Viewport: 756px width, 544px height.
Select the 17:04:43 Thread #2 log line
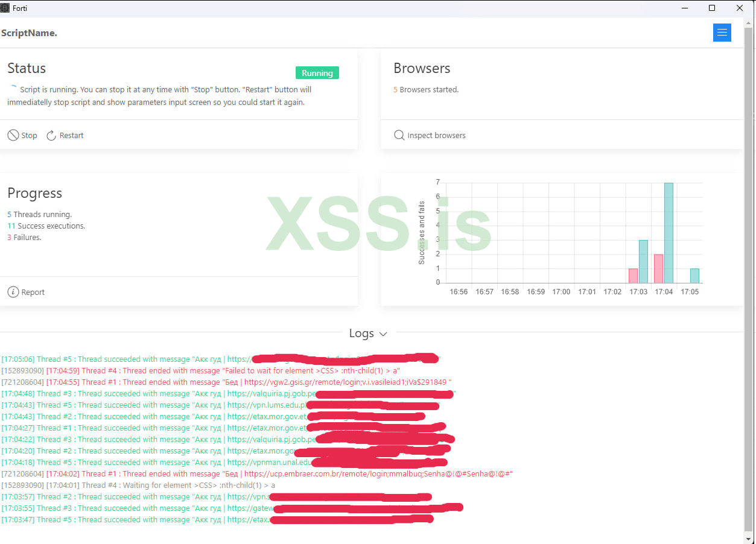[213, 416]
